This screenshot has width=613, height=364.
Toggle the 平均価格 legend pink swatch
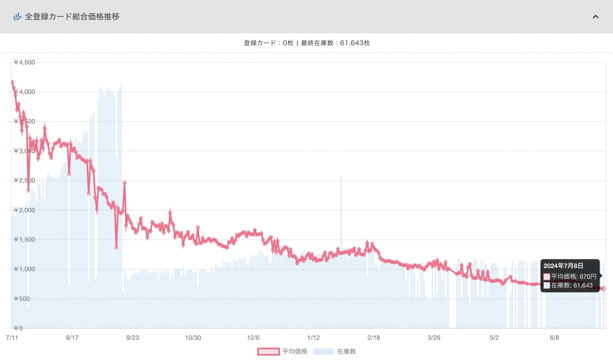tap(268, 351)
